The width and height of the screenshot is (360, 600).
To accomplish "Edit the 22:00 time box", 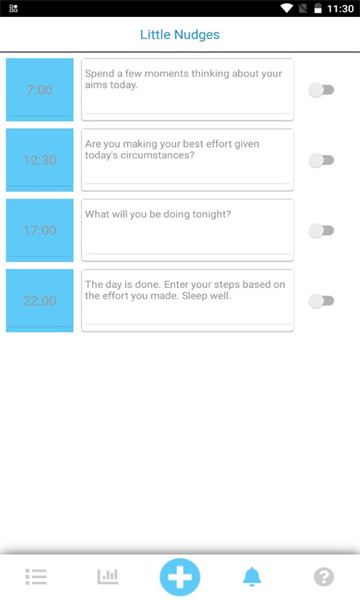I will (40, 300).
